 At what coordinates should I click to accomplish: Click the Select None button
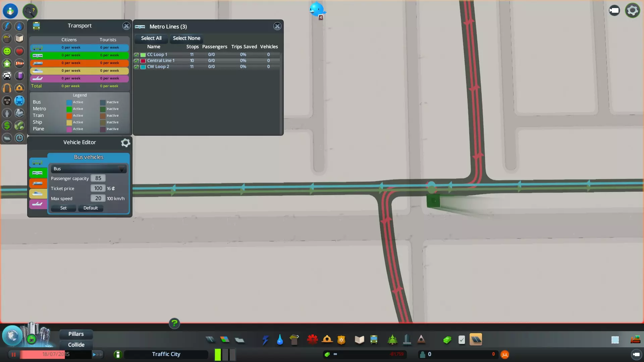click(x=186, y=38)
